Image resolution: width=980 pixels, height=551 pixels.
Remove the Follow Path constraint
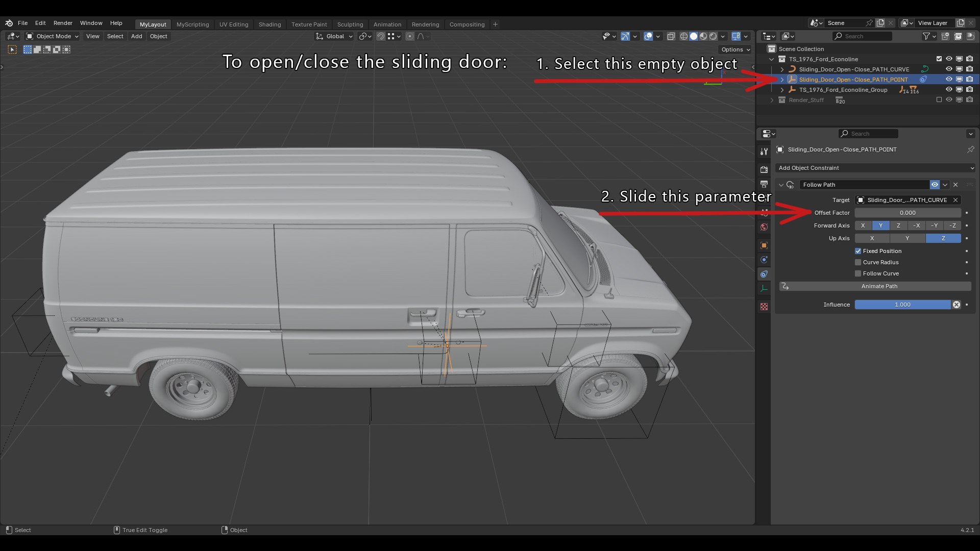coord(955,185)
